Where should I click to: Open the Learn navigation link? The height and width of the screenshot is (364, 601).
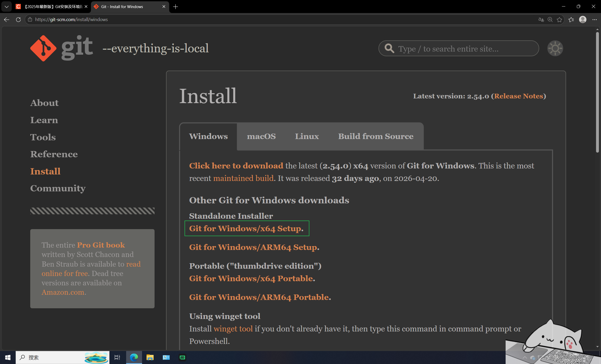[x=44, y=120]
